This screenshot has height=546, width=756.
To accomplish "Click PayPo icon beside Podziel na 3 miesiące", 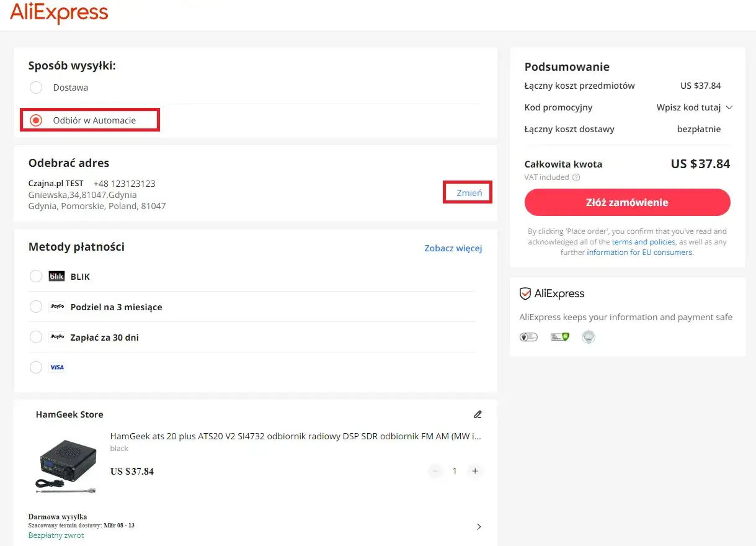I will (x=57, y=307).
